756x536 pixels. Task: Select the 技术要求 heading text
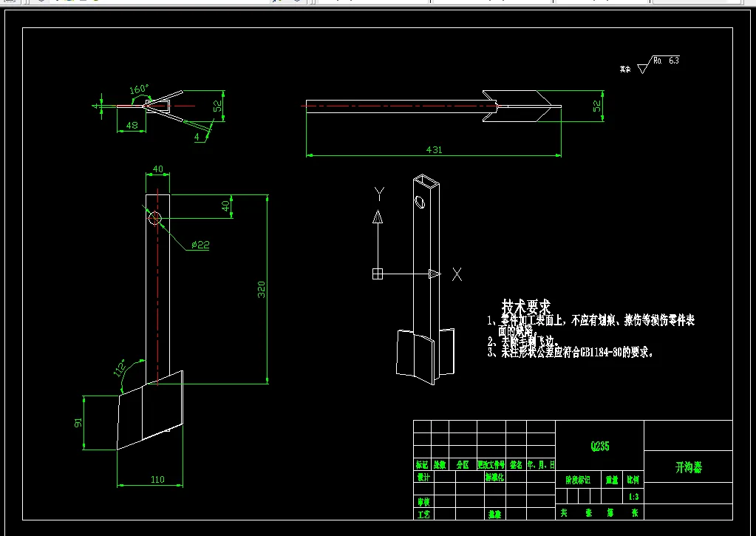pos(526,306)
